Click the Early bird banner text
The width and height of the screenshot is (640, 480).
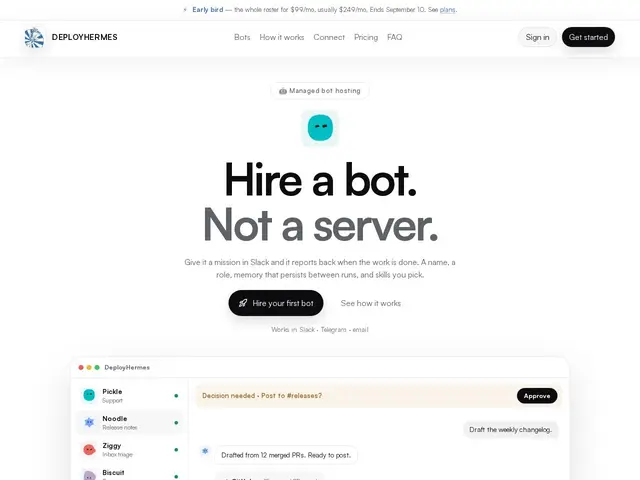[x=208, y=10]
